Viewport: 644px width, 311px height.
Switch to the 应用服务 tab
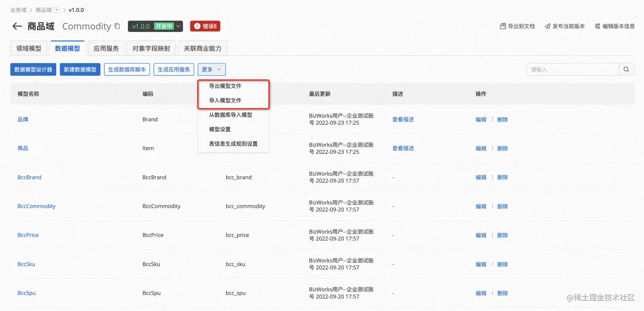pyautogui.click(x=106, y=49)
